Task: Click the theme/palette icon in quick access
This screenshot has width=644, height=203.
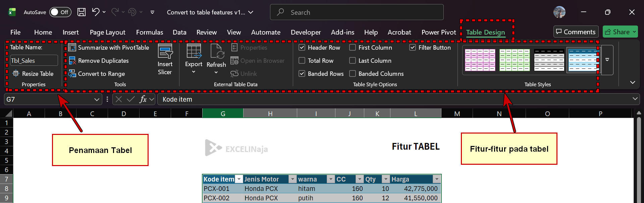Action: 132,12
